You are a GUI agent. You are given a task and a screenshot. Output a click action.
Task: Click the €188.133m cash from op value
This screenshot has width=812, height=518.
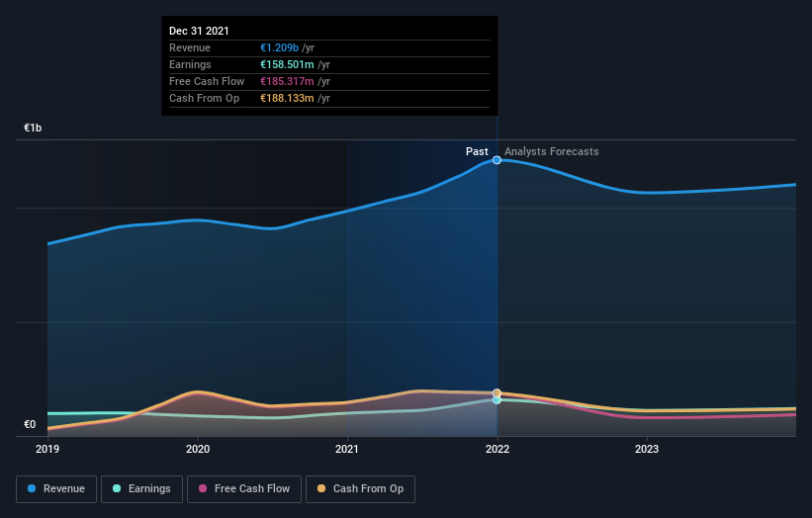[x=287, y=98]
